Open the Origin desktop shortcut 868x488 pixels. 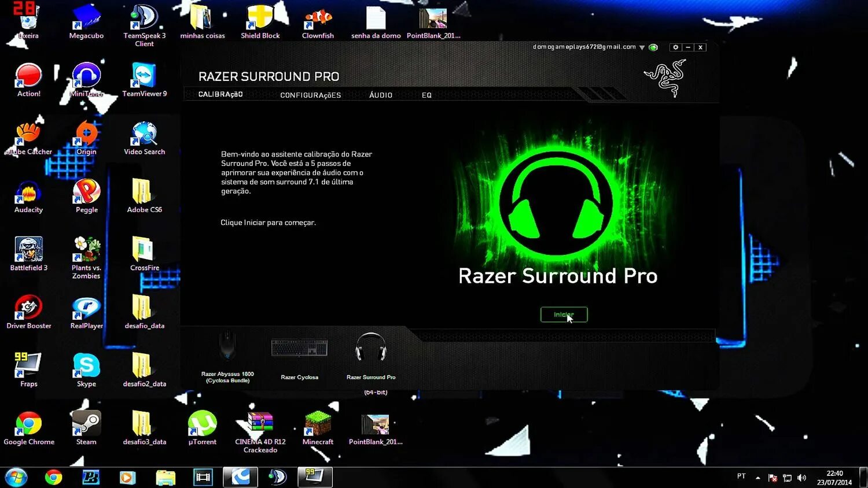[86, 138]
